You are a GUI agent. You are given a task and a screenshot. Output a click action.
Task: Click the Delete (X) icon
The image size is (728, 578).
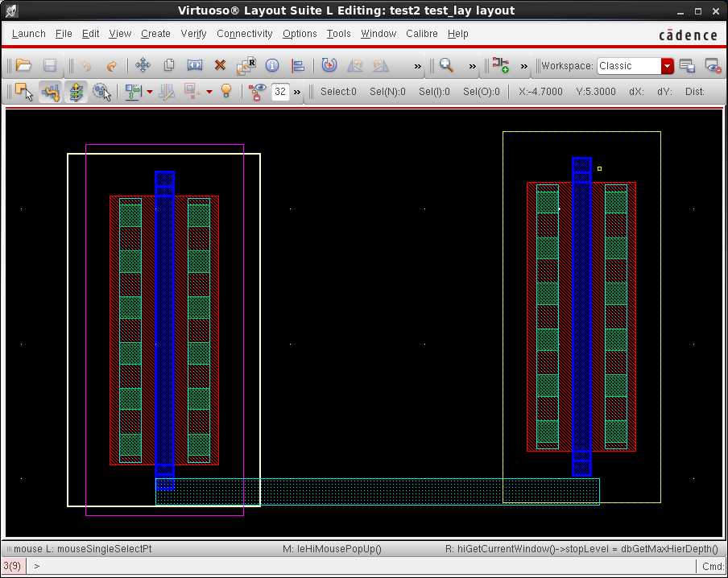220,66
